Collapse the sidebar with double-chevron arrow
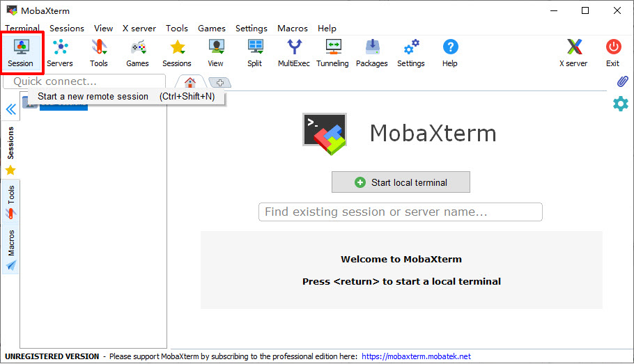Screen dimensions: 634x364 11,109
